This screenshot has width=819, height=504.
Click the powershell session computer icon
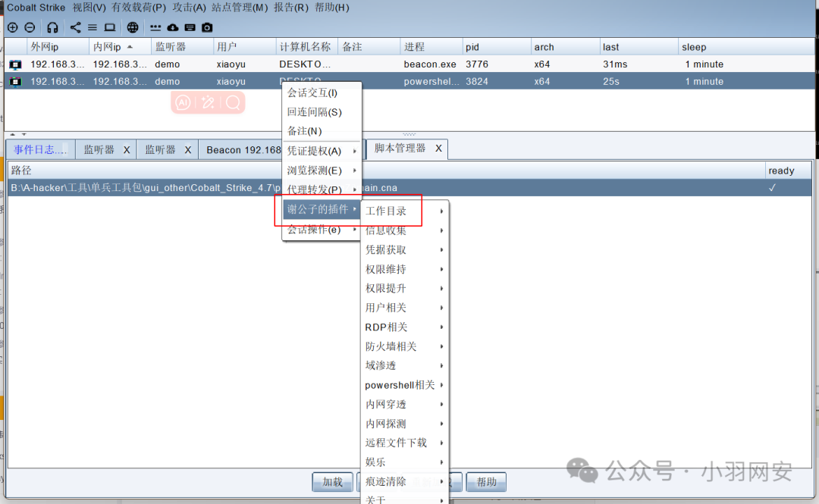coord(16,82)
